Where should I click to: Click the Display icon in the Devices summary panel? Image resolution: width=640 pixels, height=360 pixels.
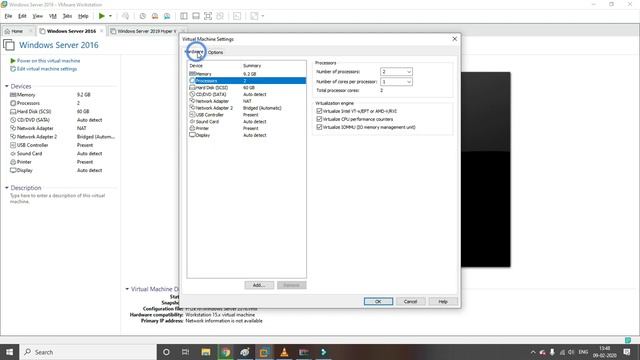pos(13,170)
